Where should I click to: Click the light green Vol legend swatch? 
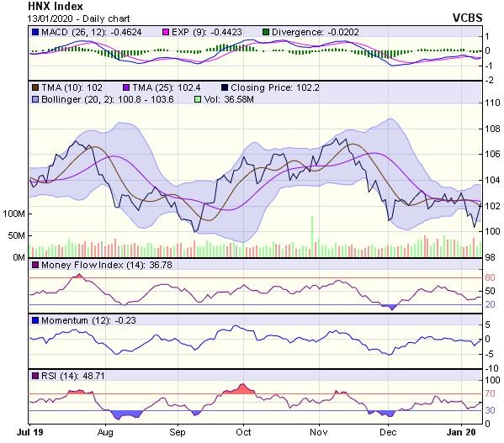[x=198, y=99]
